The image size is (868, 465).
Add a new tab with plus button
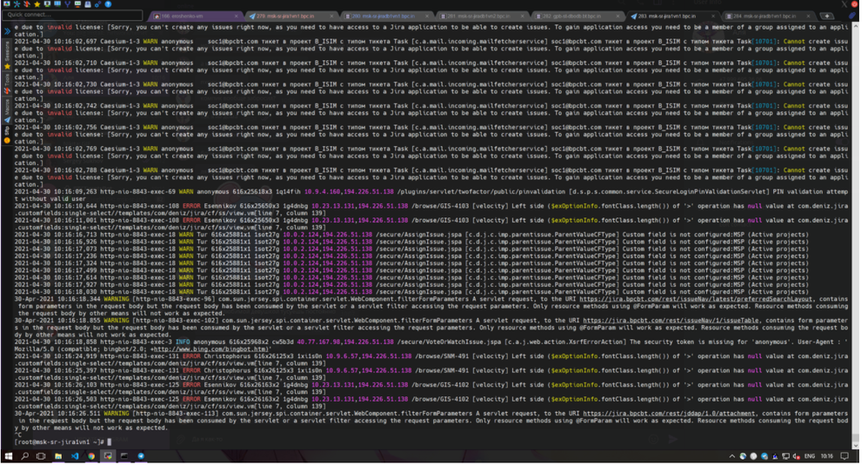click(x=827, y=16)
